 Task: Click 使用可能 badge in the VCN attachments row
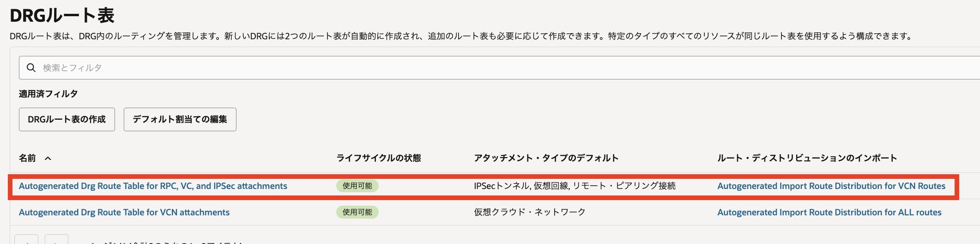357,213
